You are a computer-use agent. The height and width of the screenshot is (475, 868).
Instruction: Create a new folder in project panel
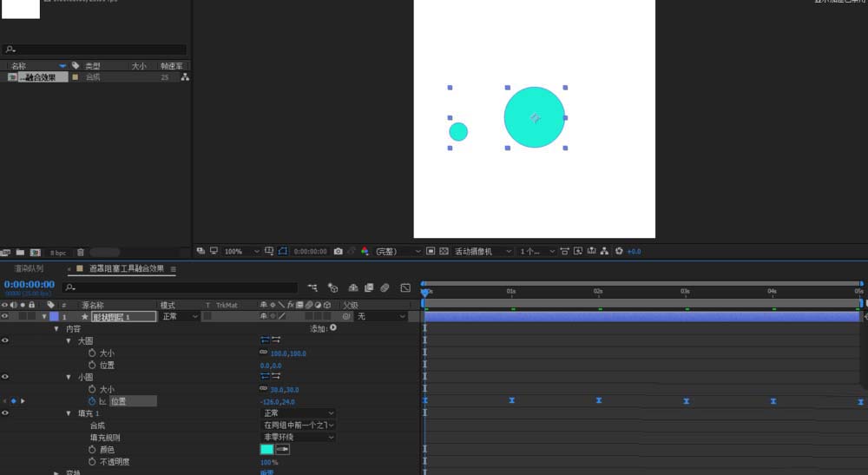click(x=21, y=252)
